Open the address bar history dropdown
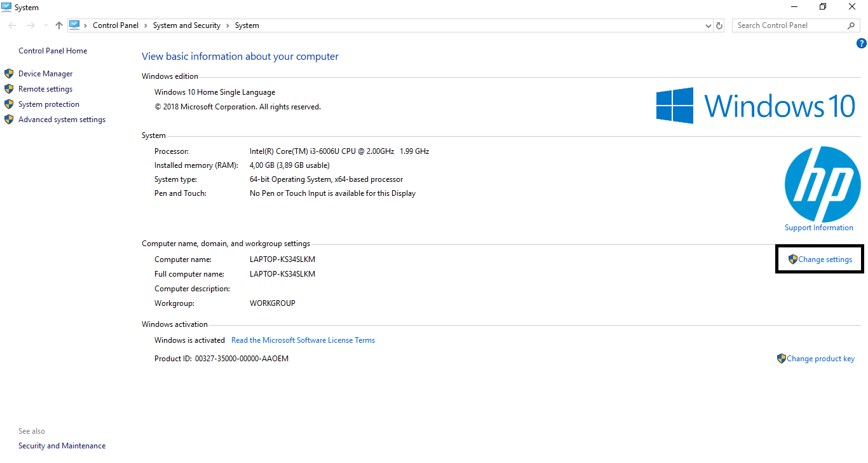 click(709, 26)
